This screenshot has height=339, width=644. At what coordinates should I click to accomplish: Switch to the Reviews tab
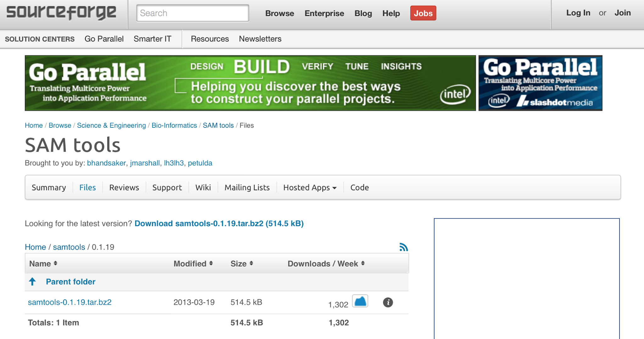click(x=124, y=187)
